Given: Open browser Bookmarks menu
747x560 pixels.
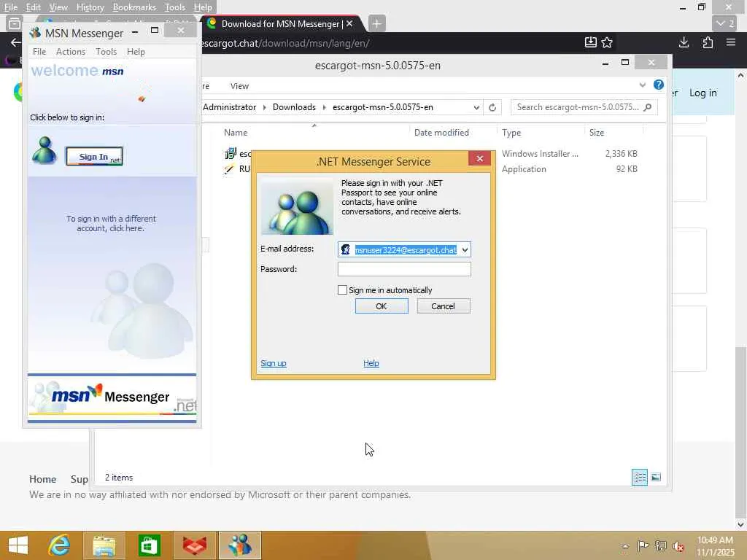Looking at the screenshot, I should tap(134, 7).
